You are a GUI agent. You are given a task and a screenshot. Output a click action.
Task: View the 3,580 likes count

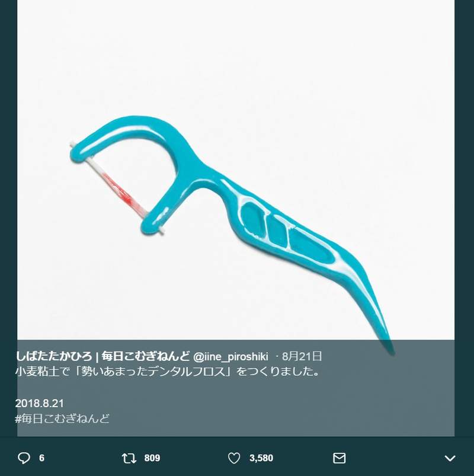(261, 458)
